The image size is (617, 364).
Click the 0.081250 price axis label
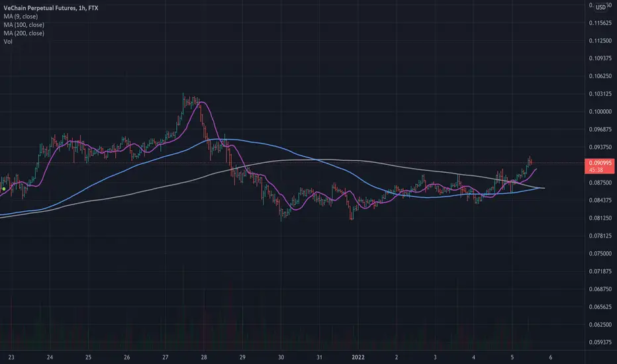click(x=600, y=218)
